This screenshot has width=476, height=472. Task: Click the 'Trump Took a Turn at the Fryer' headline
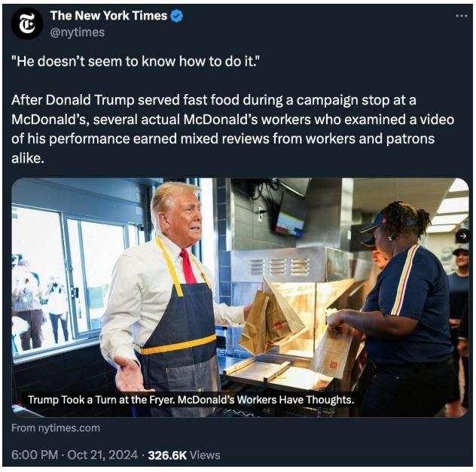coord(191,400)
